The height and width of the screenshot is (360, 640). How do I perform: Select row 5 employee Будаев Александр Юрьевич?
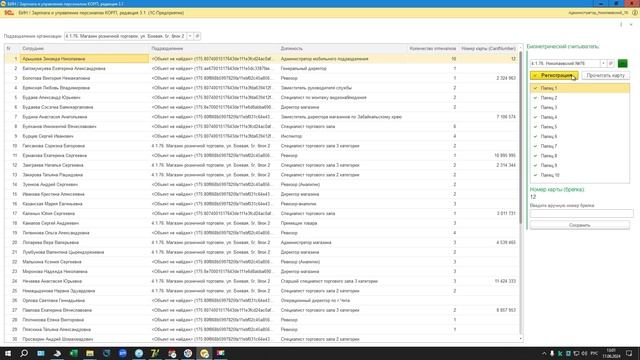pyautogui.click(x=84, y=98)
